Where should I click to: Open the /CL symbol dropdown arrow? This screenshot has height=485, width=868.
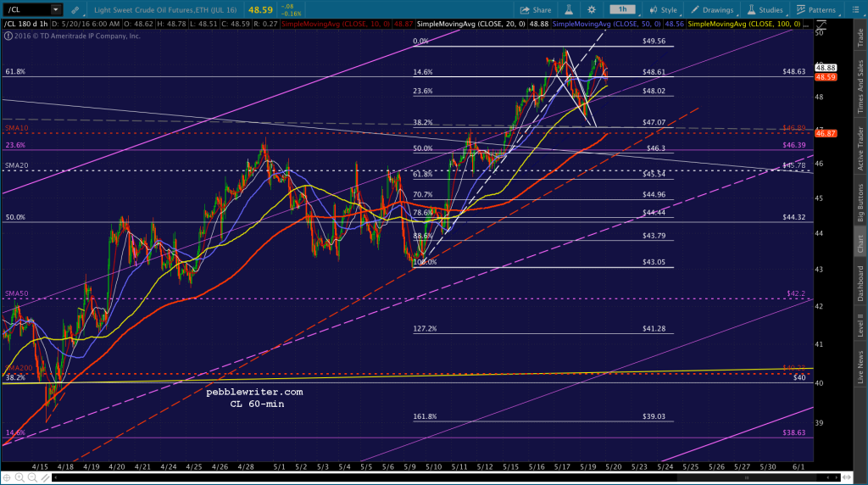coord(55,9)
